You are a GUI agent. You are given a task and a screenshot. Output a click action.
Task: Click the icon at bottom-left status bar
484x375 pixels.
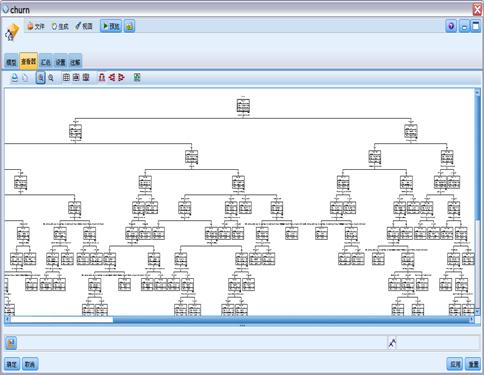click(x=11, y=343)
